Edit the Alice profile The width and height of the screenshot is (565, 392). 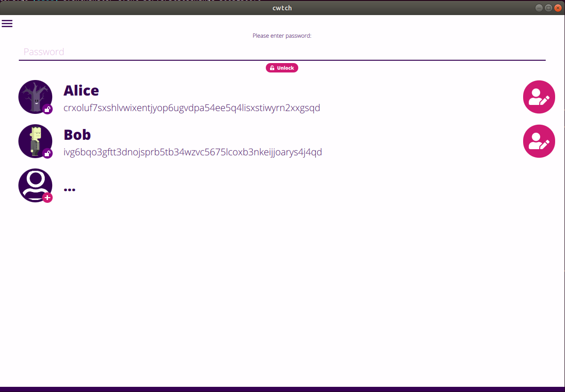(539, 97)
